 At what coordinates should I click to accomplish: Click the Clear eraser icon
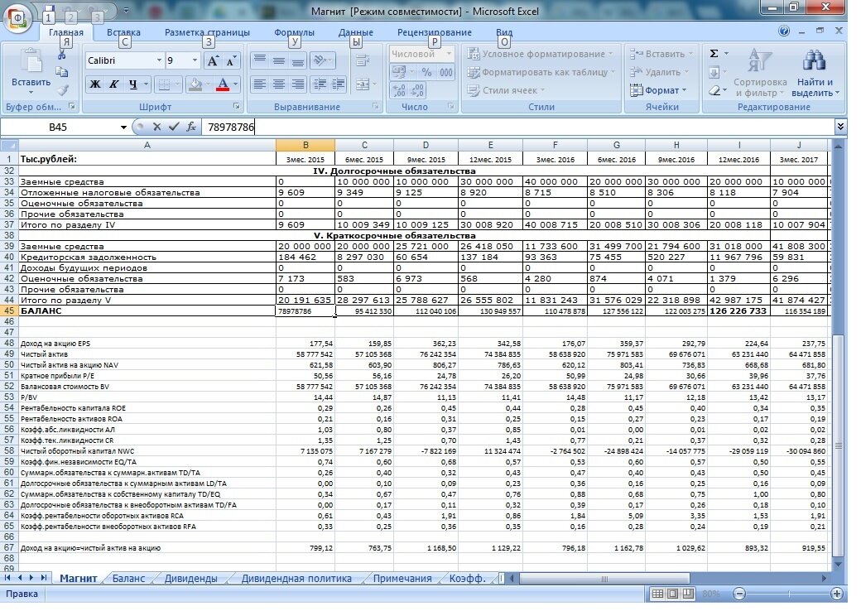pos(714,90)
